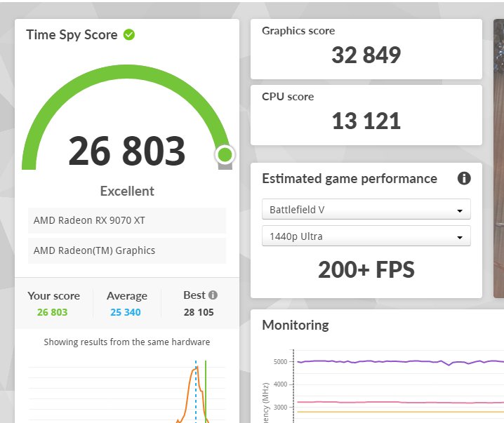Click the Graphics score value 32 849

pyautogui.click(x=366, y=55)
